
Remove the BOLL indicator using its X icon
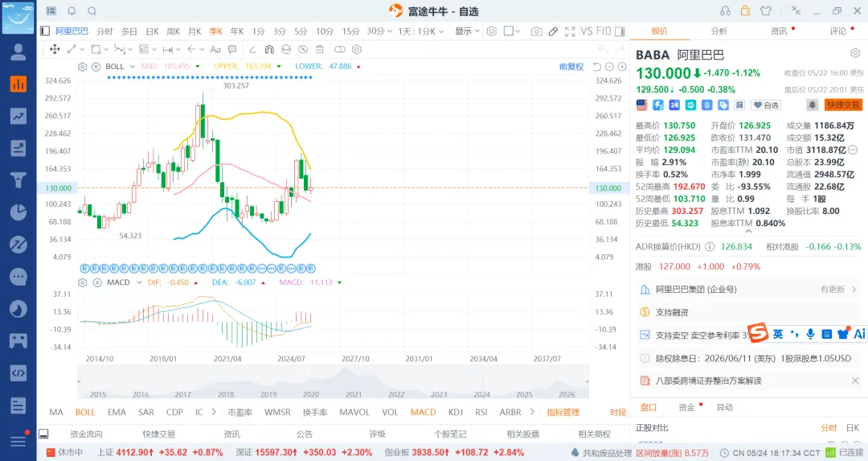96,67
